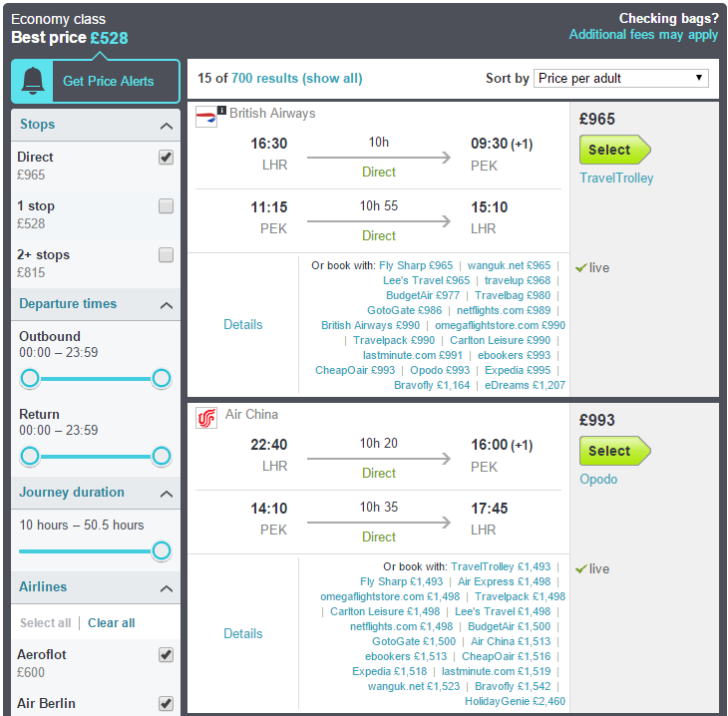Click Return departure slider left handle
728x716 pixels.
[30, 456]
